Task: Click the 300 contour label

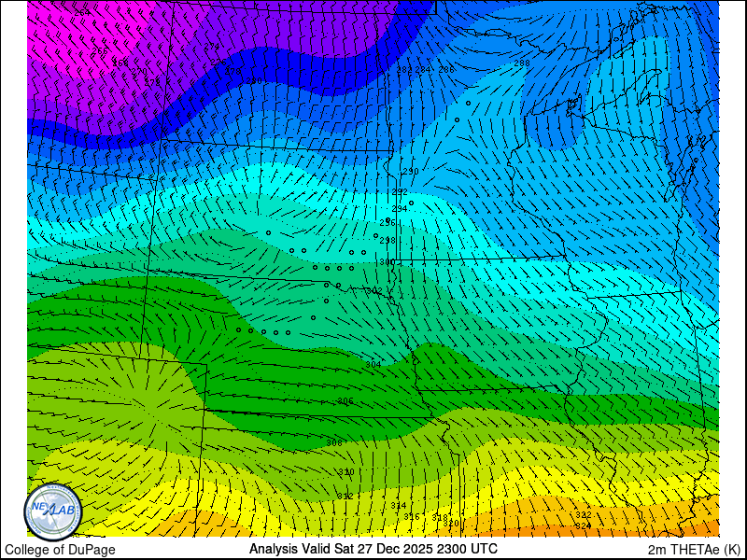Action: tap(387, 262)
